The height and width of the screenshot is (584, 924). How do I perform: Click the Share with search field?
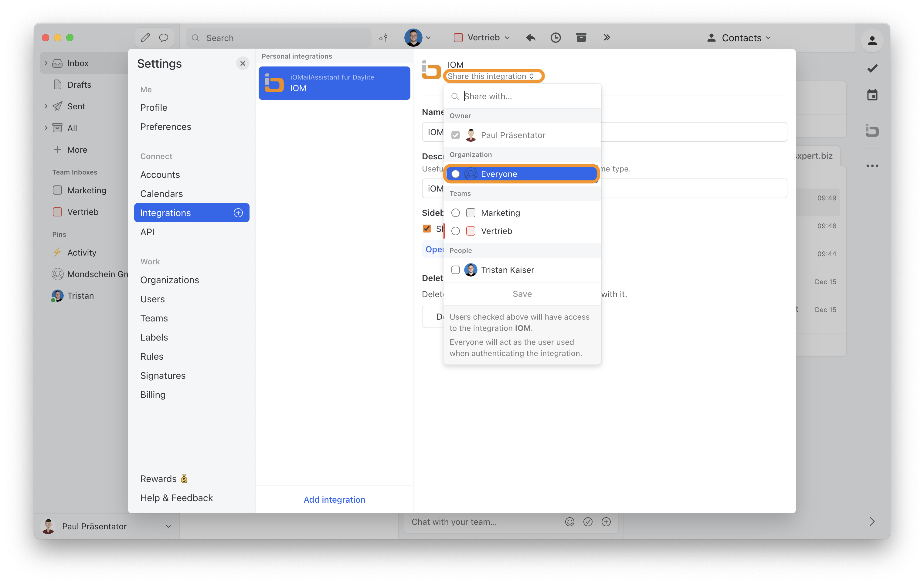click(522, 96)
